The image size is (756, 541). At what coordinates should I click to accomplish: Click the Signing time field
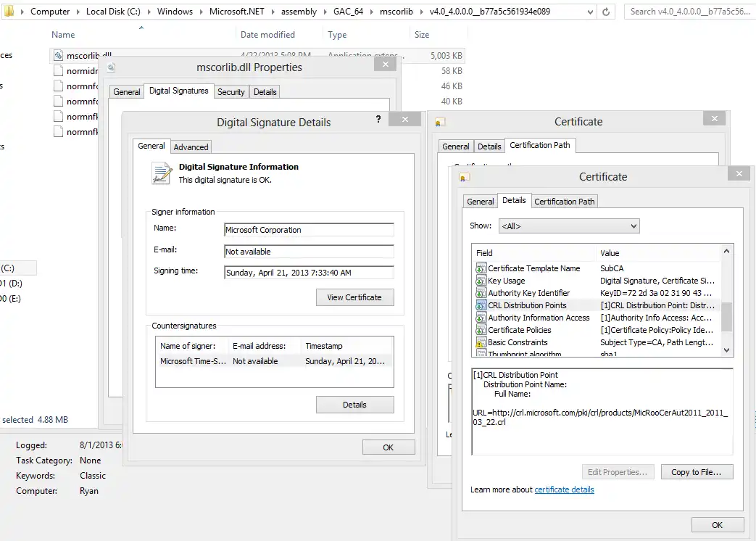309,273
